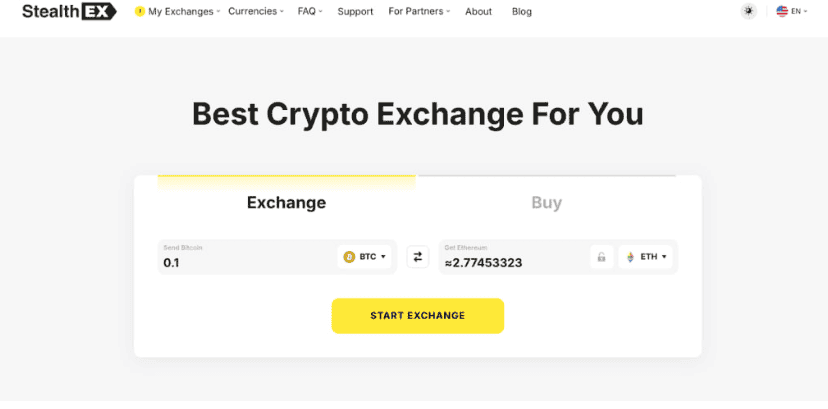Expand the EN language selector
The width and height of the screenshot is (828, 409).
pyautogui.click(x=798, y=12)
